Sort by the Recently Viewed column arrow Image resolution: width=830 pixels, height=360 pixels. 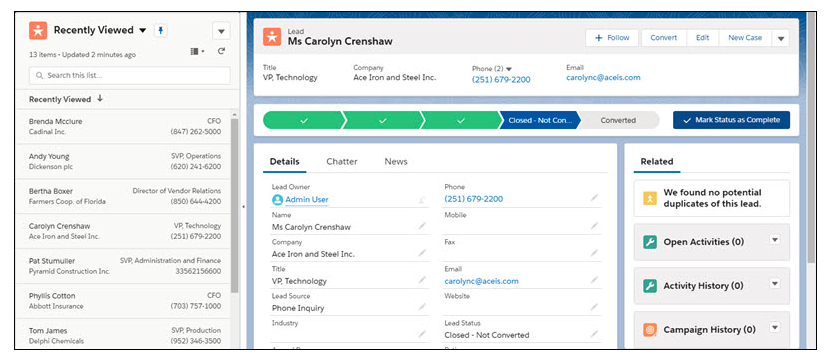click(100, 98)
